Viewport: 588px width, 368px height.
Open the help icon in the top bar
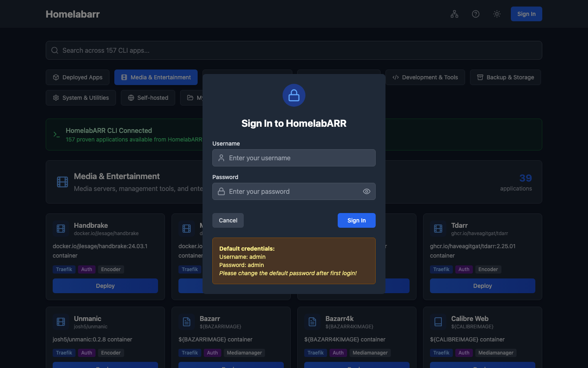(476, 13)
